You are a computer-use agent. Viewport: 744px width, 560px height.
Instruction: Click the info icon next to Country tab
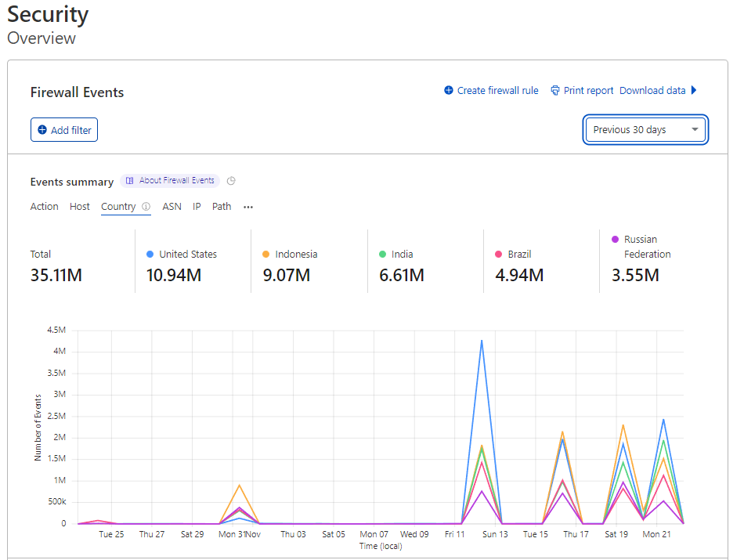[x=146, y=207]
